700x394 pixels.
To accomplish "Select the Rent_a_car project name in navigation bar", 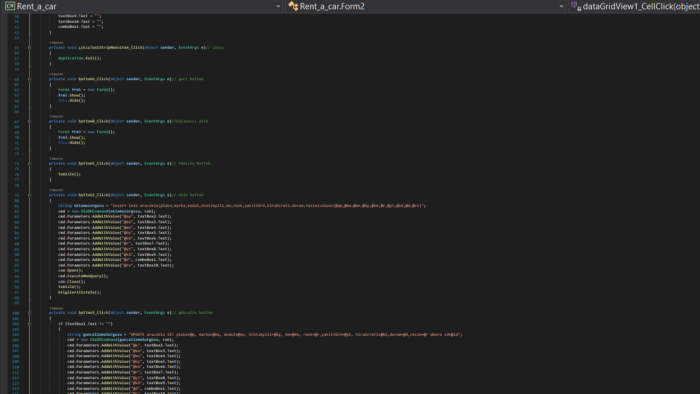I will [x=37, y=6].
